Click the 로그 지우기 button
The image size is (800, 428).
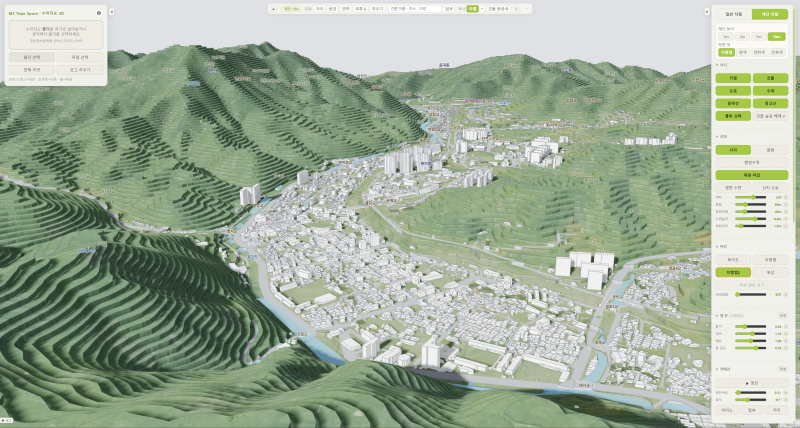tap(80, 70)
